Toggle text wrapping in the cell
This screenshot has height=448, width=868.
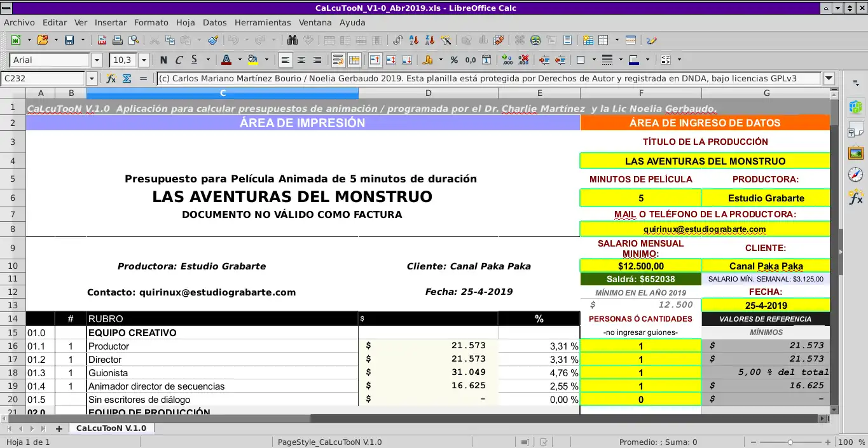coord(338,60)
